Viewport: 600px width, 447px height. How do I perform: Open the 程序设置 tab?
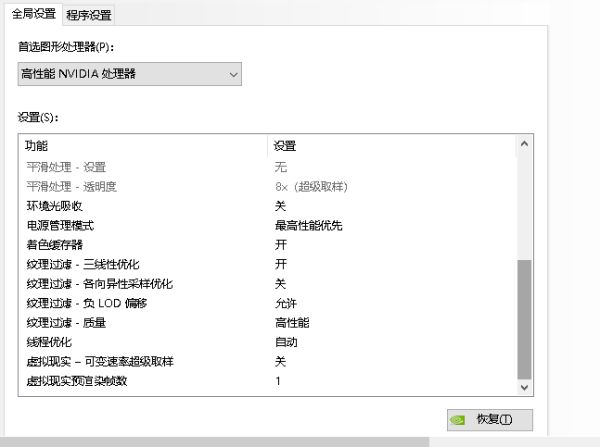89,15
